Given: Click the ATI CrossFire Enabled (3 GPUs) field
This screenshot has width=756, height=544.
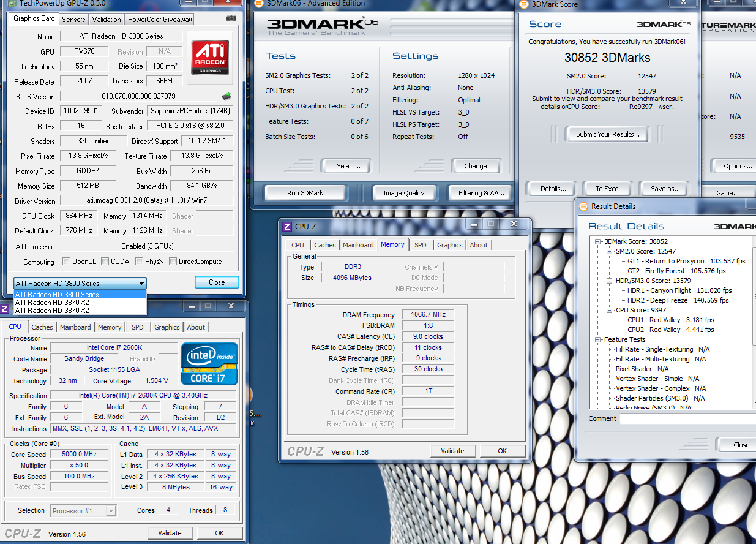Looking at the screenshot, I should pos(147,246).
